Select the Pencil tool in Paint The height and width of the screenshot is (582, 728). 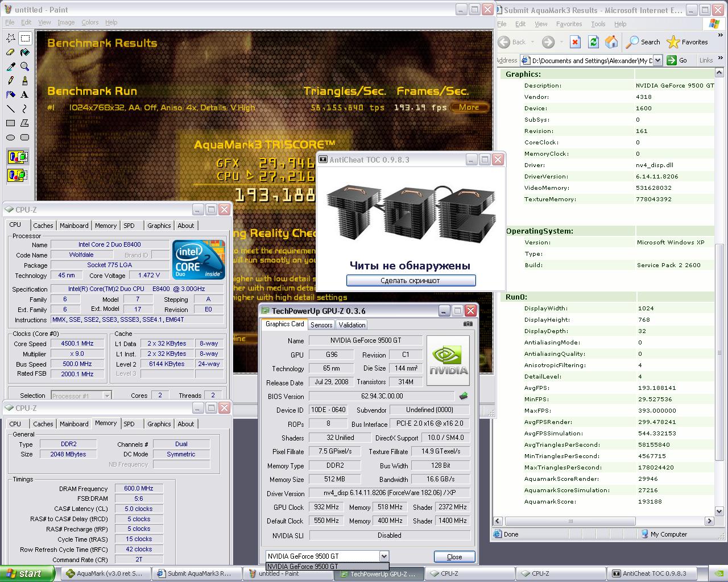tap(11, 81)
